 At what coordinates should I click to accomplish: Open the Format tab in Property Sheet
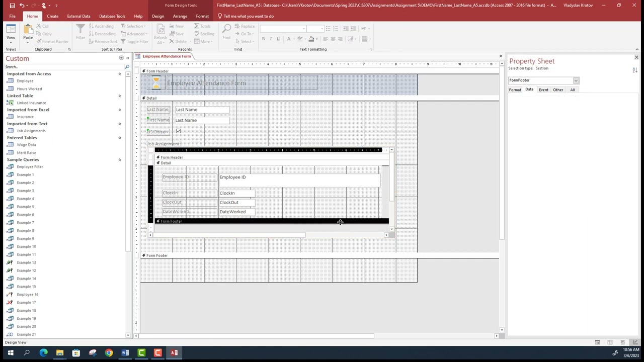click(515, 90)
